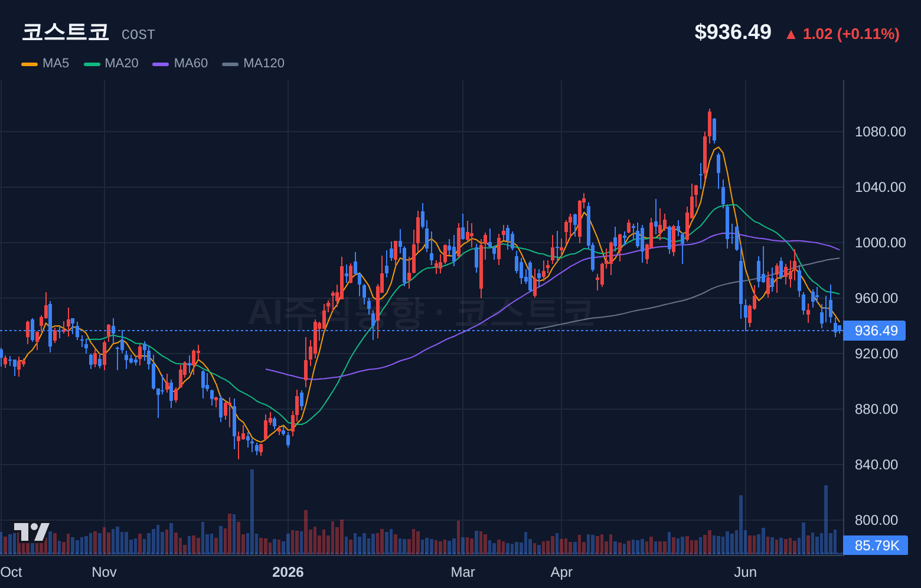Click the orange MA5 color swatch
This screenshot has width=921, height=588.
click(x=30, y=64)
